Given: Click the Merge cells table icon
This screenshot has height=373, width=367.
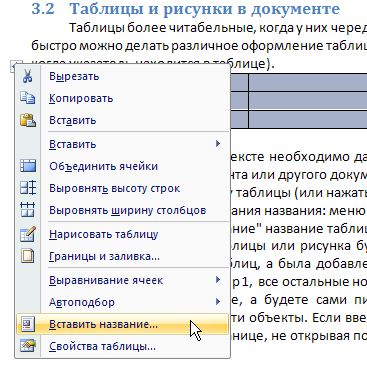Looking at the screenshot, I should coord(28,166).
